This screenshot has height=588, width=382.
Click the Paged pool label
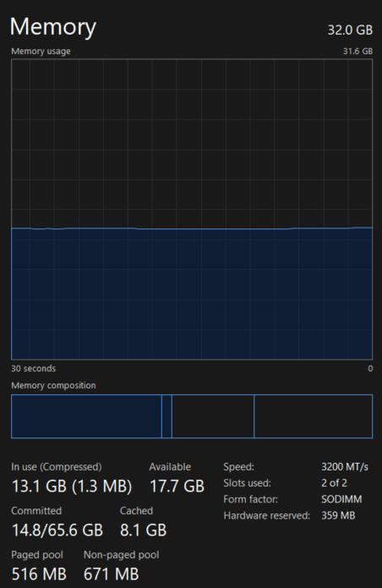37,555
